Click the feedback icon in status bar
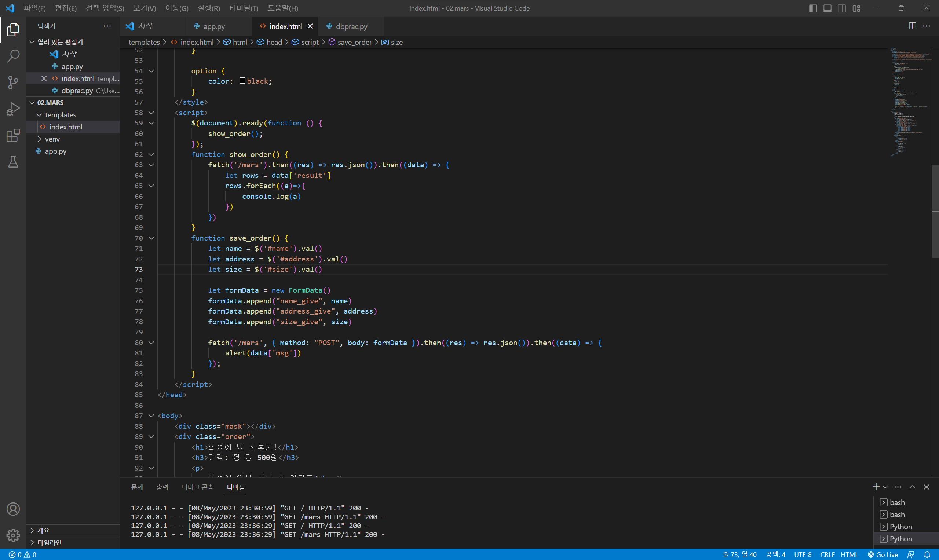Viewport: 939px width, 560px height. pyautogui.click(x=911, y=554)
